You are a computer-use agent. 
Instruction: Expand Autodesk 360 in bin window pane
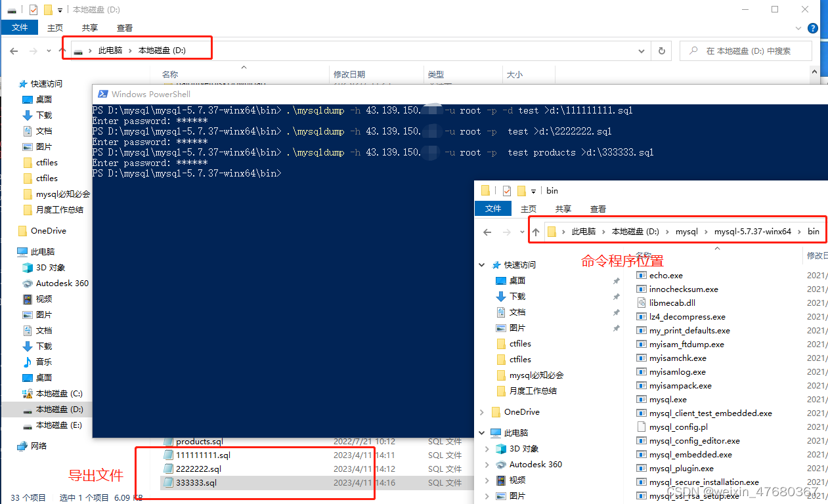487,465
